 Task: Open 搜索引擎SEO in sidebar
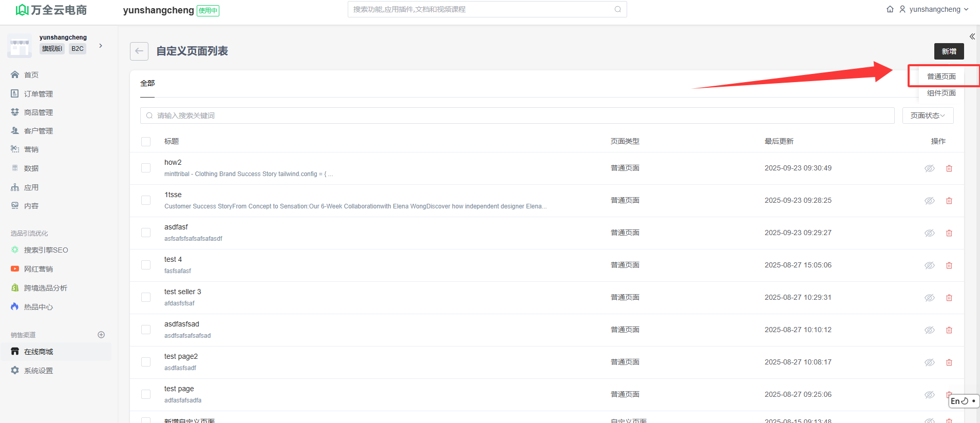(46, 250)
